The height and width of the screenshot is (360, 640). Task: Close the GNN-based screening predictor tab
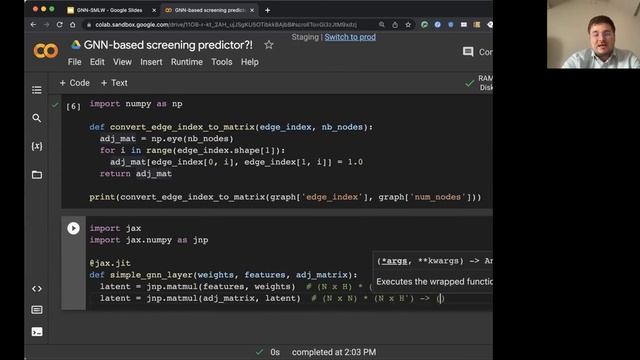pyautogui.click(x=252, y=10)
